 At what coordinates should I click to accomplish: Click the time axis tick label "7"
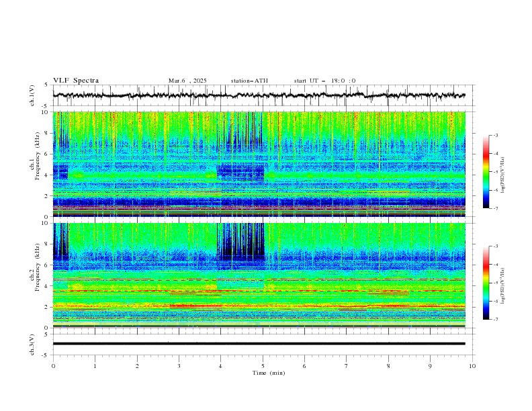(347, 366)
